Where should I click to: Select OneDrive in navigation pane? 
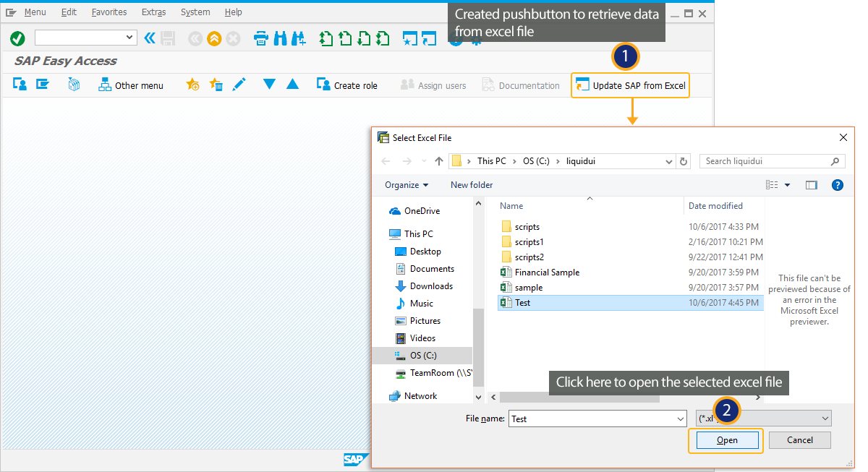pos(414,211)
